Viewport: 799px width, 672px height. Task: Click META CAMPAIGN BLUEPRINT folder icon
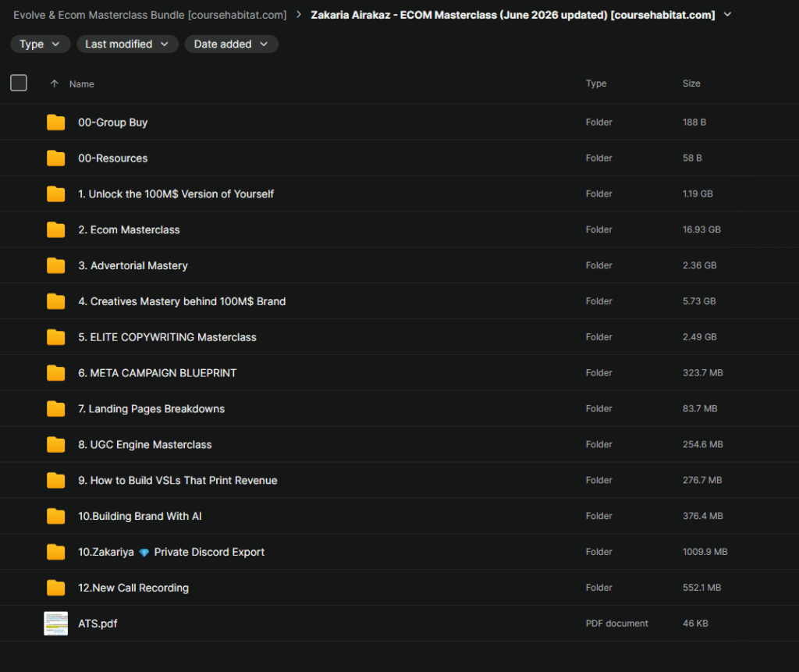[x=55, y=373]
